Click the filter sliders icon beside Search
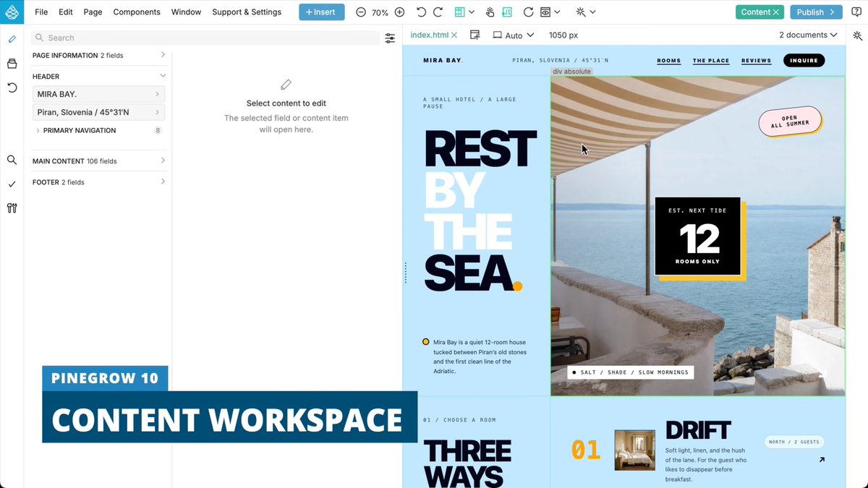The height and width of the screenshot is (488, 868). tap(390, 38)
